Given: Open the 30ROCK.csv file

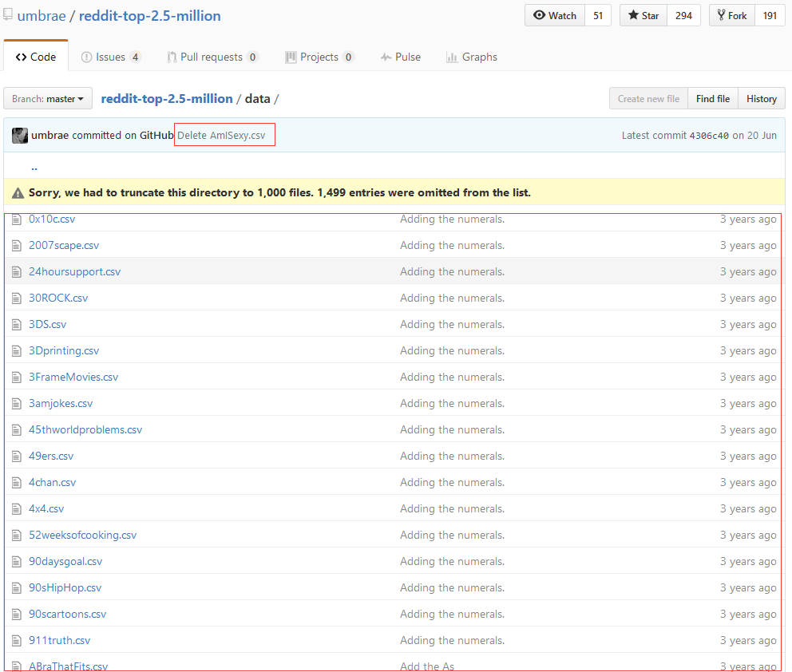Looking at the screenshot, I should point(58,298).
